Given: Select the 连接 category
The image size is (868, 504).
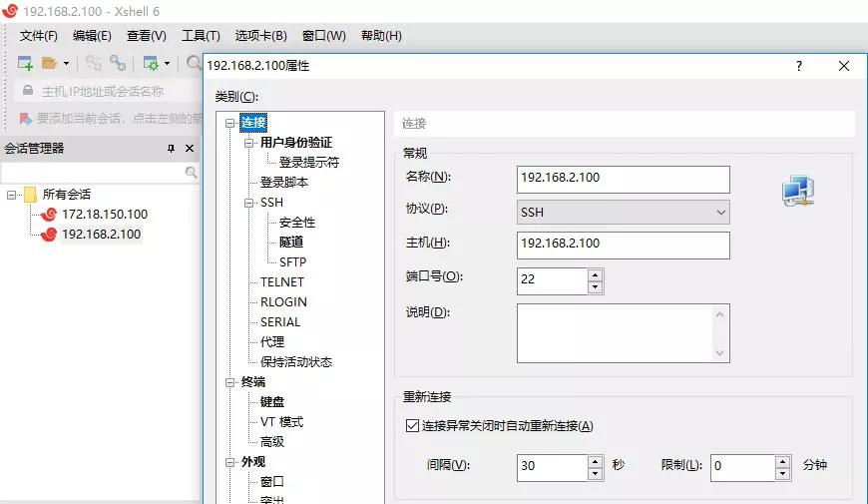Looking at the screenshot, I should (253, 123).
